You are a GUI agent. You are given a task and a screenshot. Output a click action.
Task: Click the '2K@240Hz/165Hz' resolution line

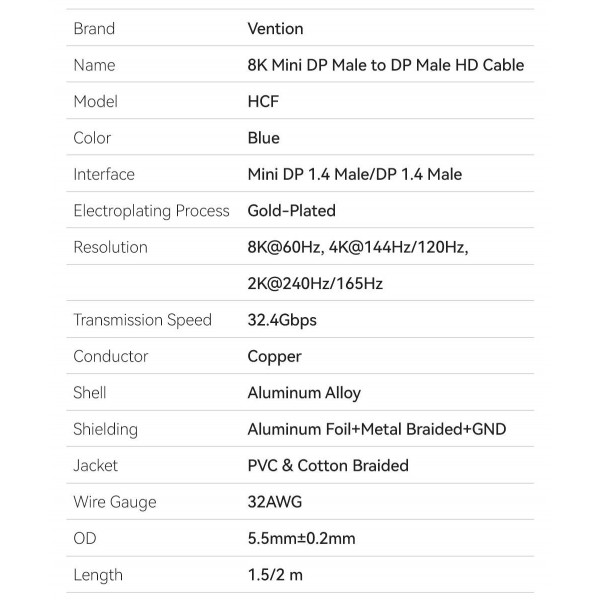pos(315,284)
